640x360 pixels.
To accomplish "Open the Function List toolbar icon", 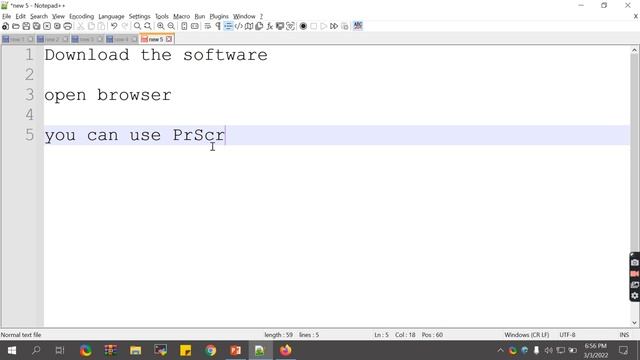I will click(x=269, y=26).
